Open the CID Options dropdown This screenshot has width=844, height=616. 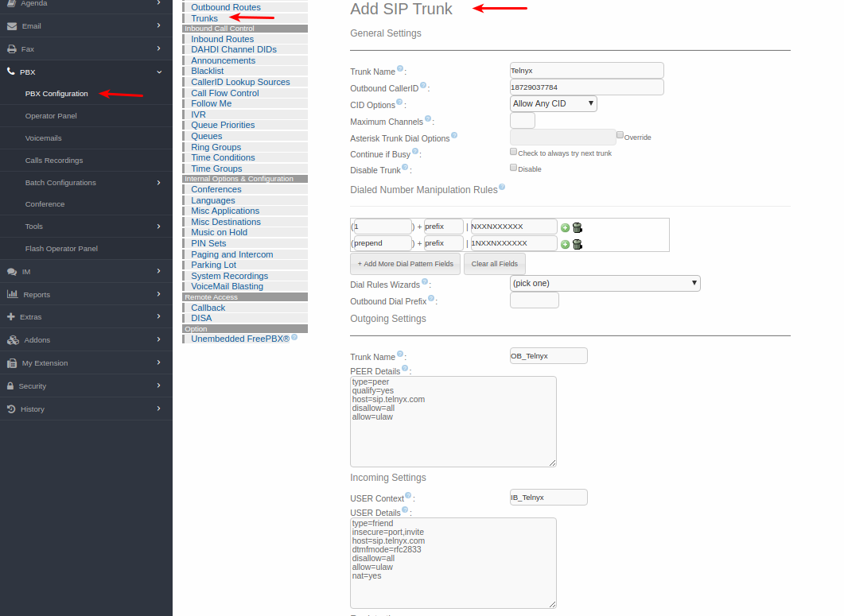[x=554, y=103]
